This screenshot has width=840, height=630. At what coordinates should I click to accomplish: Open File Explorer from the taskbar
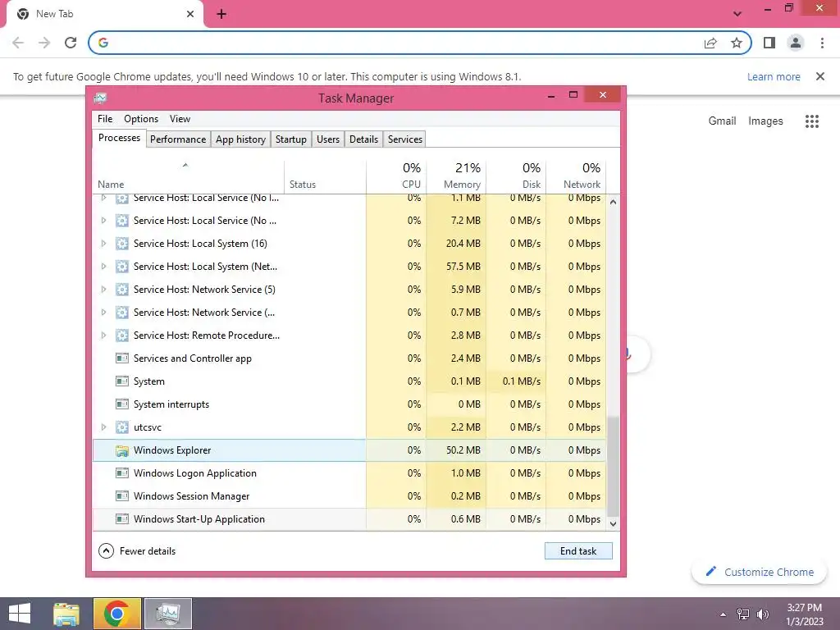pos(66,614)
